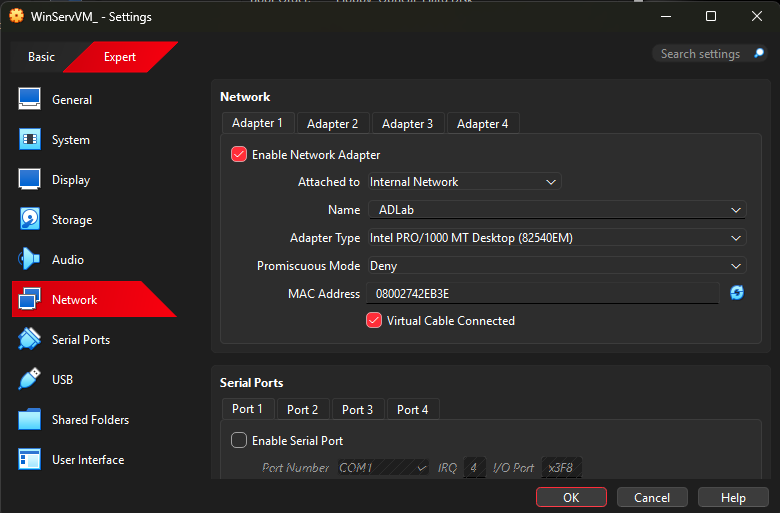Click the Serial Ports sidebar label
This screenshot has height=513, width=780.
coord(81,339)
